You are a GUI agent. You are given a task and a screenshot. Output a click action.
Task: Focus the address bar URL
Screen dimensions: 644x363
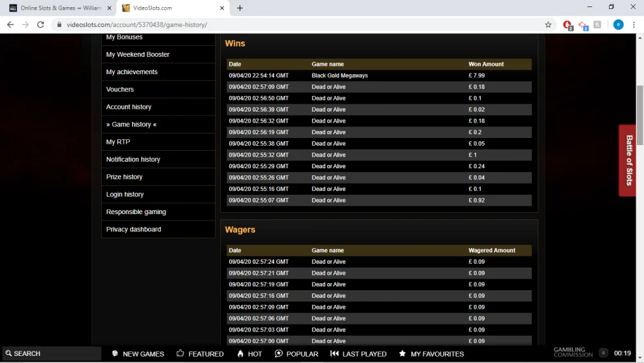tap(137, 25)
